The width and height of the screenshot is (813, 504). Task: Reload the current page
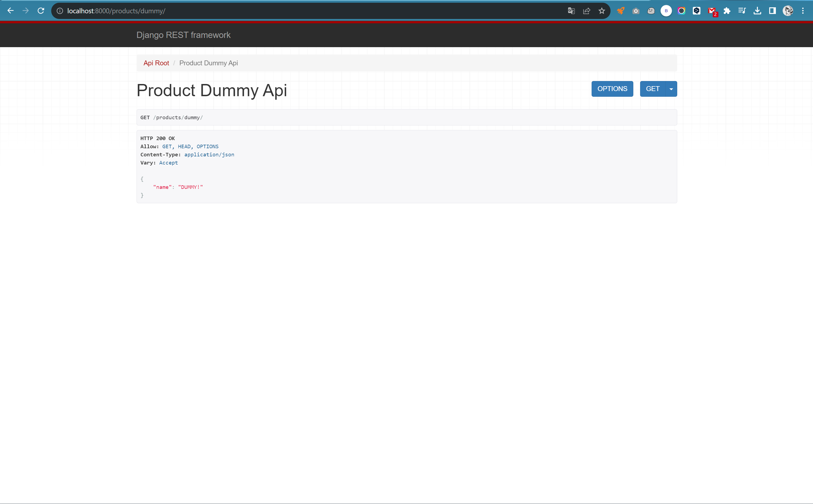pyautogui.click(x=41, y=10)
